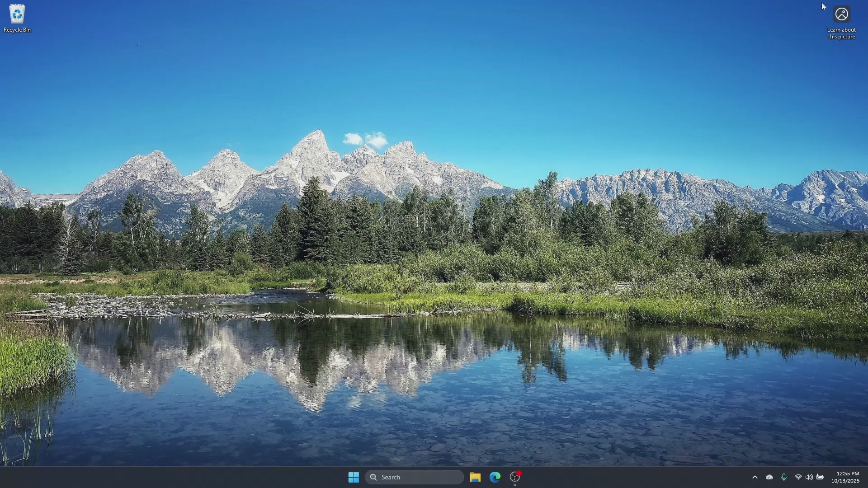
Task: Open the Recycle Bin desktop icon
Action: [x=17, y=14]
